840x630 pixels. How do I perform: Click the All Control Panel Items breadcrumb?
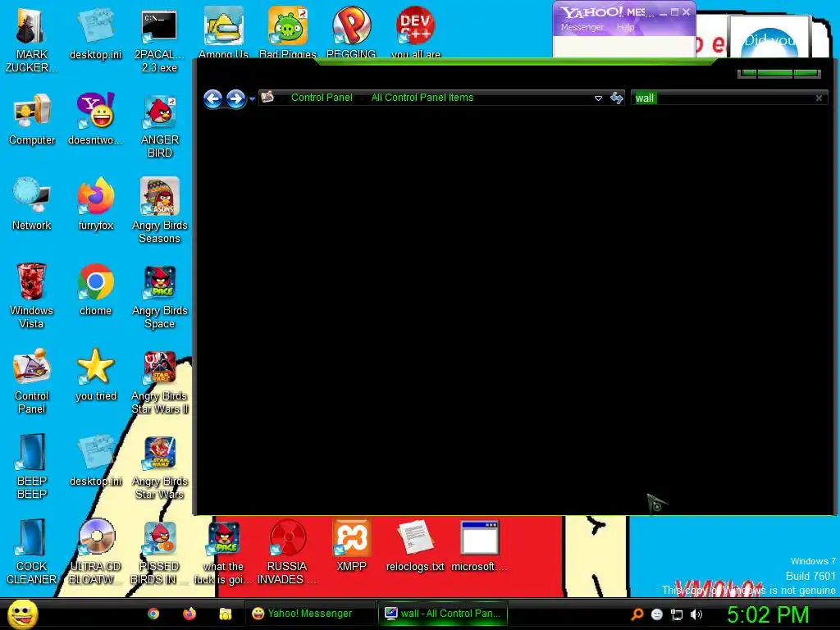click(422, 98)
